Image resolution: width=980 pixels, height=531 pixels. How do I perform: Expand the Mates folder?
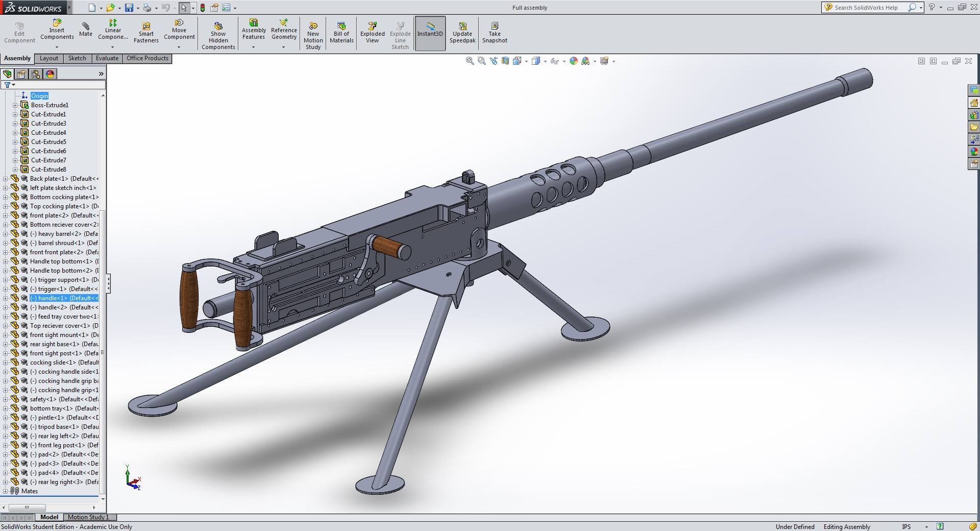[x=6, y=491]
